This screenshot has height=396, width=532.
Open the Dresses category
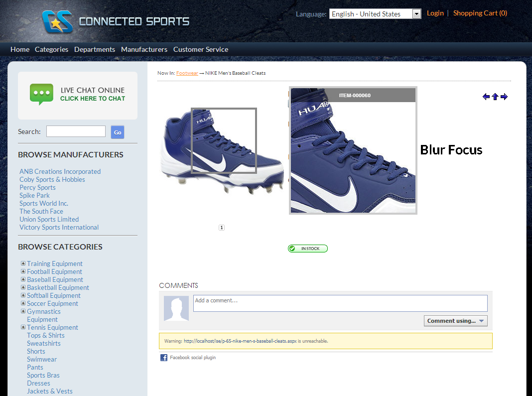39,383
